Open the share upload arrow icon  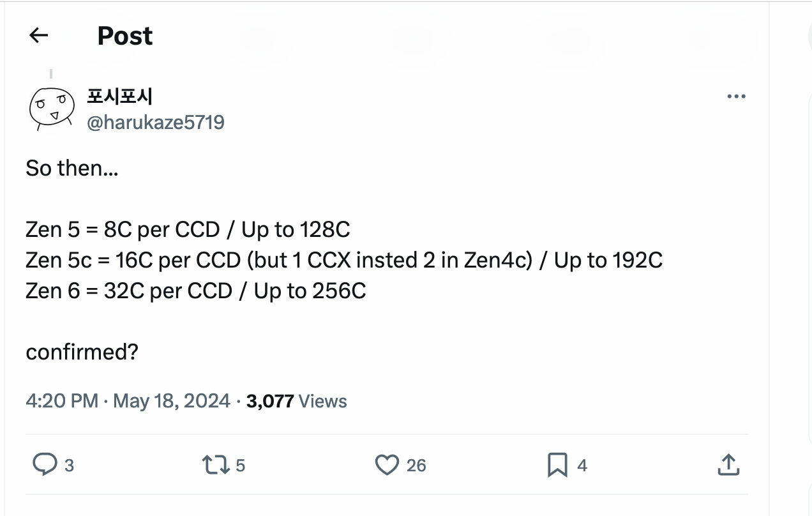click(x=728, y=465)
